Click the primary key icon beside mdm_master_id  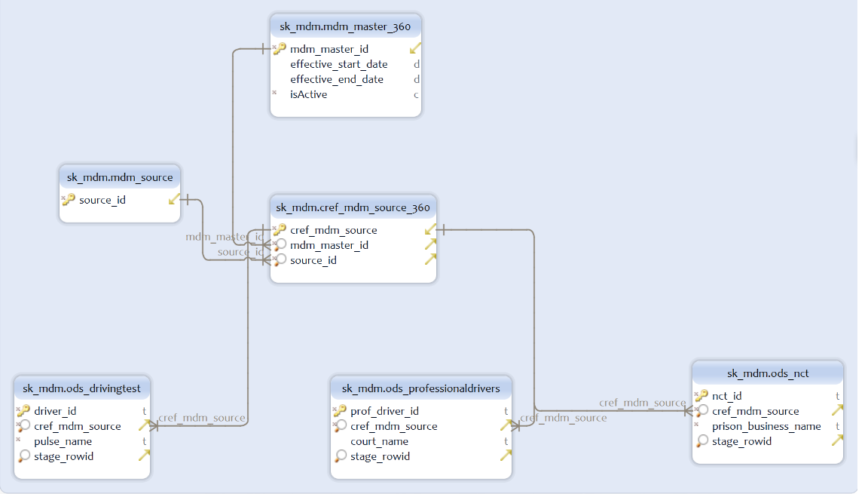(x=279, y=48)
